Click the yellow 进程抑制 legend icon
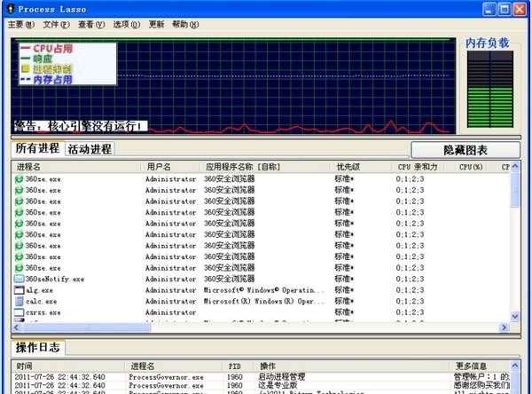Viewport: 532px width, 394px height. point(26,68)
